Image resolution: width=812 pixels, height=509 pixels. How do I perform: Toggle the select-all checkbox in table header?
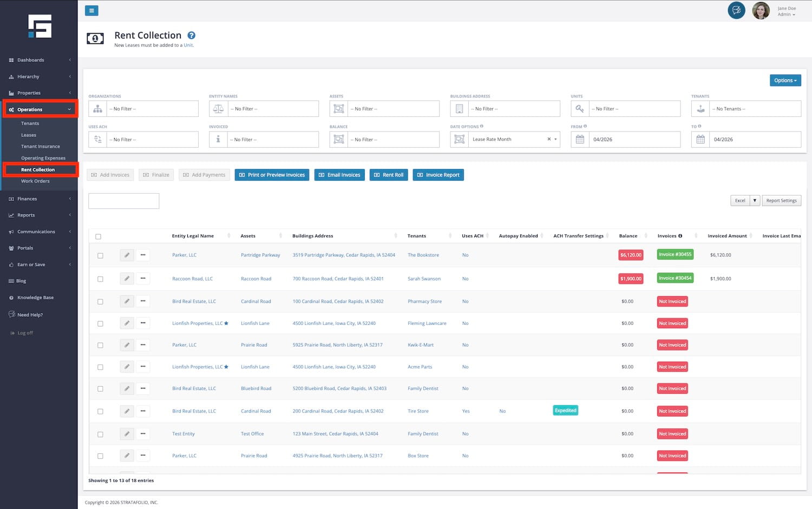tap(98, 237)
